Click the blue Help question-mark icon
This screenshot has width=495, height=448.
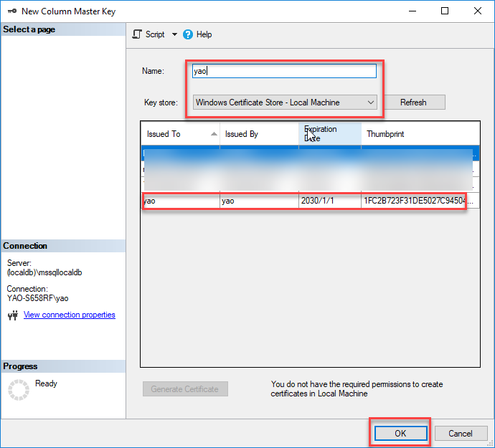tap(187, 34)
